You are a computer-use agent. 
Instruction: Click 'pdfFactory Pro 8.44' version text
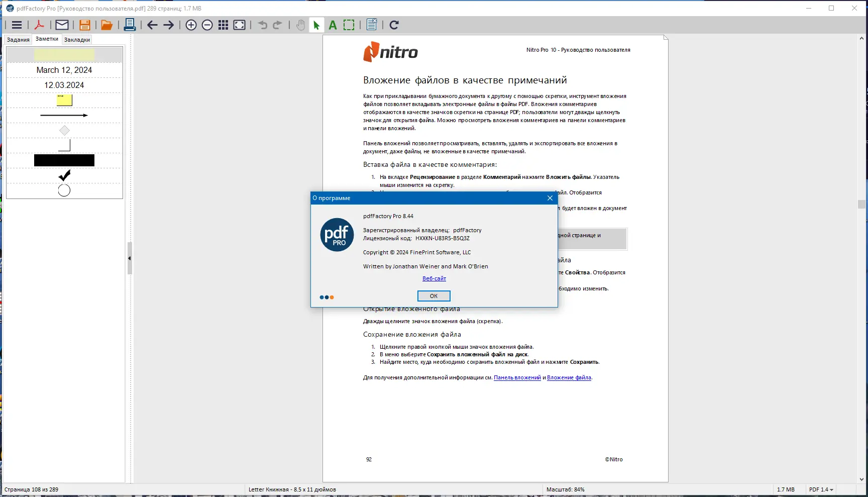coord(388,216)
